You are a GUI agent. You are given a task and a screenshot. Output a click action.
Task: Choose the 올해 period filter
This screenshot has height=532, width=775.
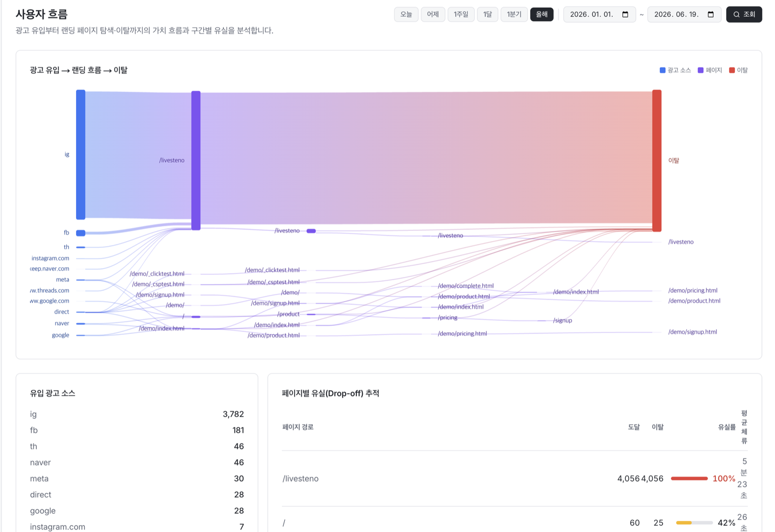[x=542, y=15]
